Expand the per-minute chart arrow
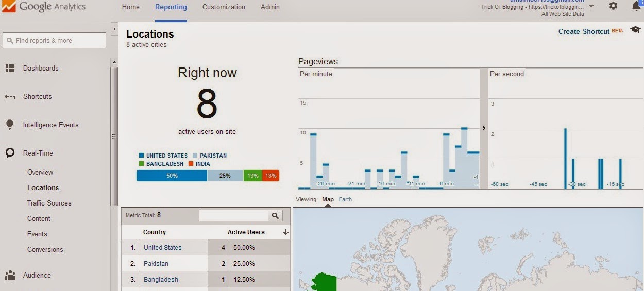 click(484, 128)
